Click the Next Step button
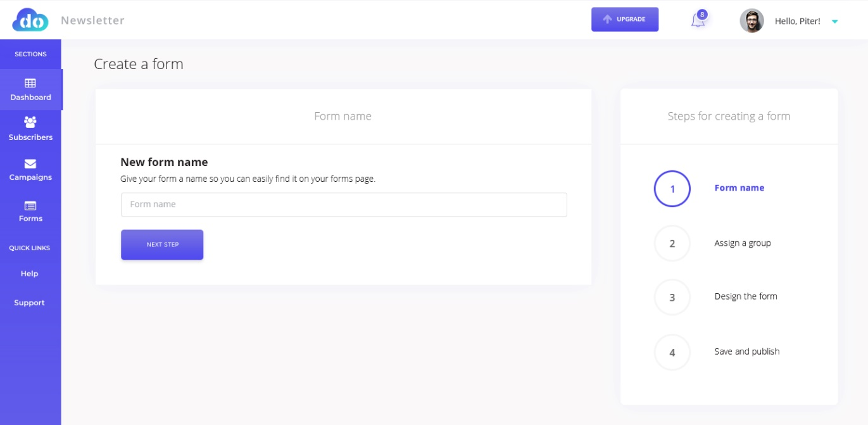The image size is (868, 425). click(x=162, y=244)
